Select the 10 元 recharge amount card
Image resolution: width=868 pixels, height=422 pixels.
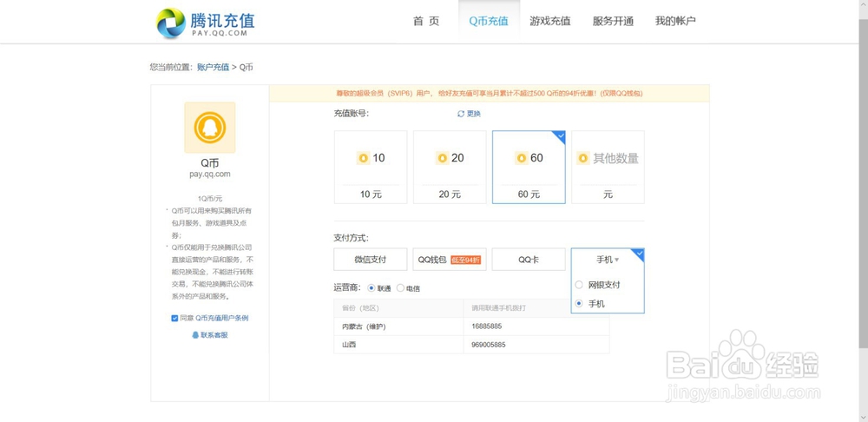click(x=371, y=168)
